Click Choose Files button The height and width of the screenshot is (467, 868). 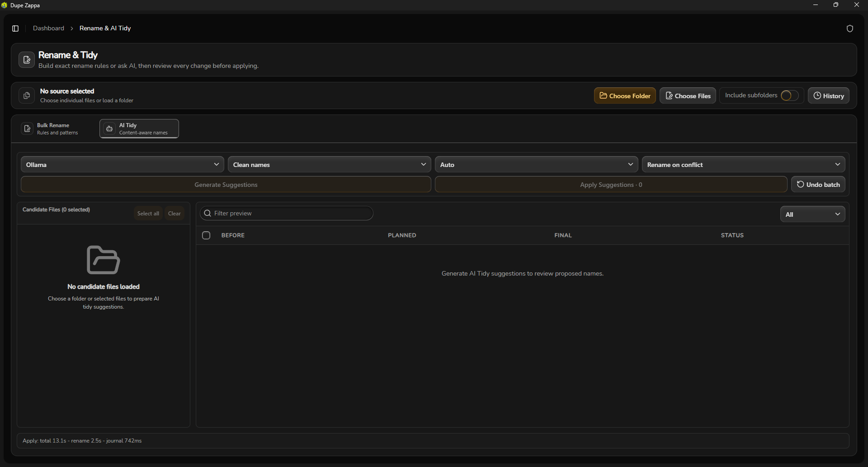[688, 95]
